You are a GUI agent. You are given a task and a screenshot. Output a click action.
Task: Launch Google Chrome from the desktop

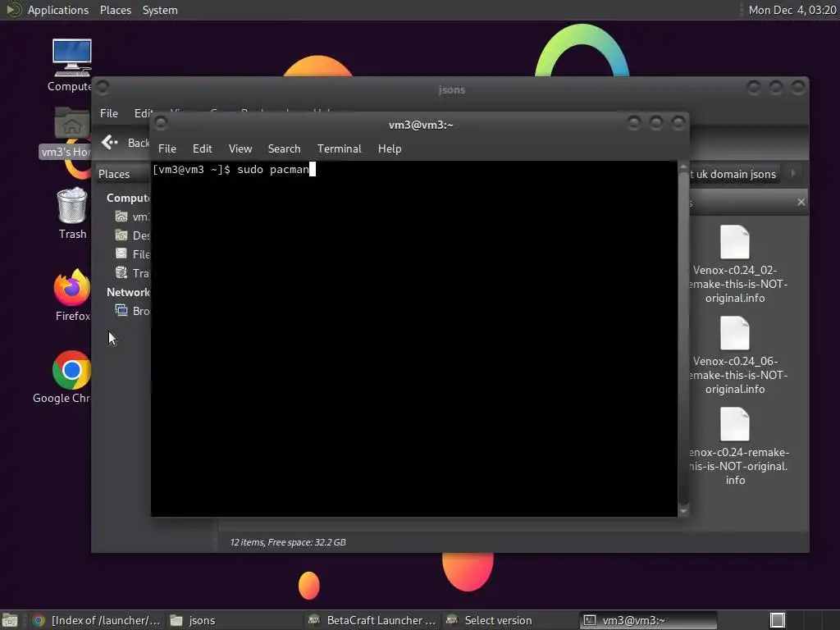tap(71, 370)
